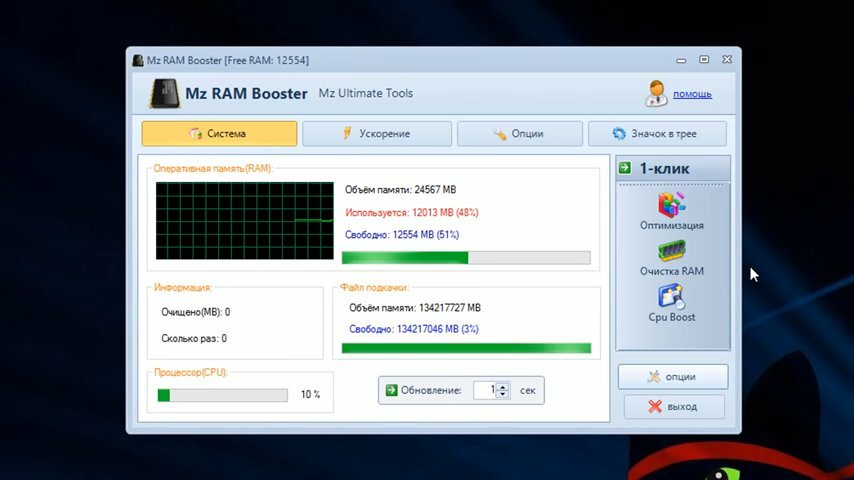
Task: Click the title bar app icon
Action: pos(138,60)
